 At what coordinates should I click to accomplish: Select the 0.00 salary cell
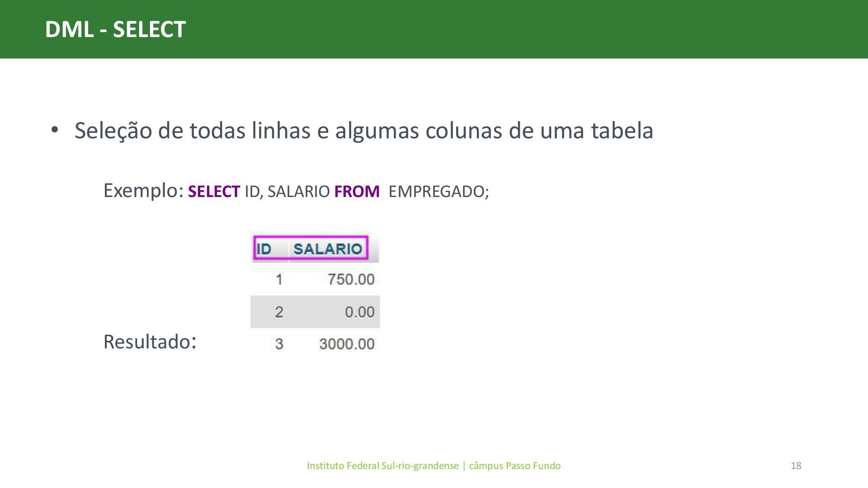[360, 312]
